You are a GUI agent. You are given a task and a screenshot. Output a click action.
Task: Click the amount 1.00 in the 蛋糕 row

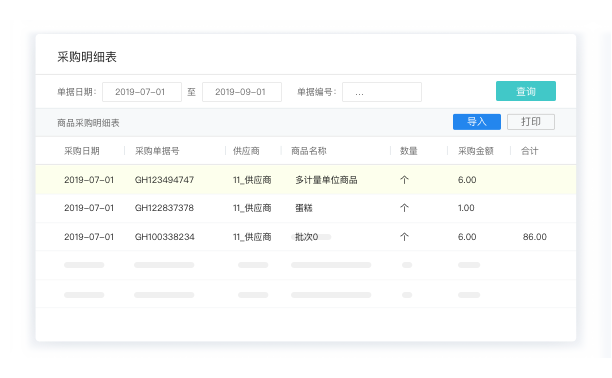(x=466, y=208)
